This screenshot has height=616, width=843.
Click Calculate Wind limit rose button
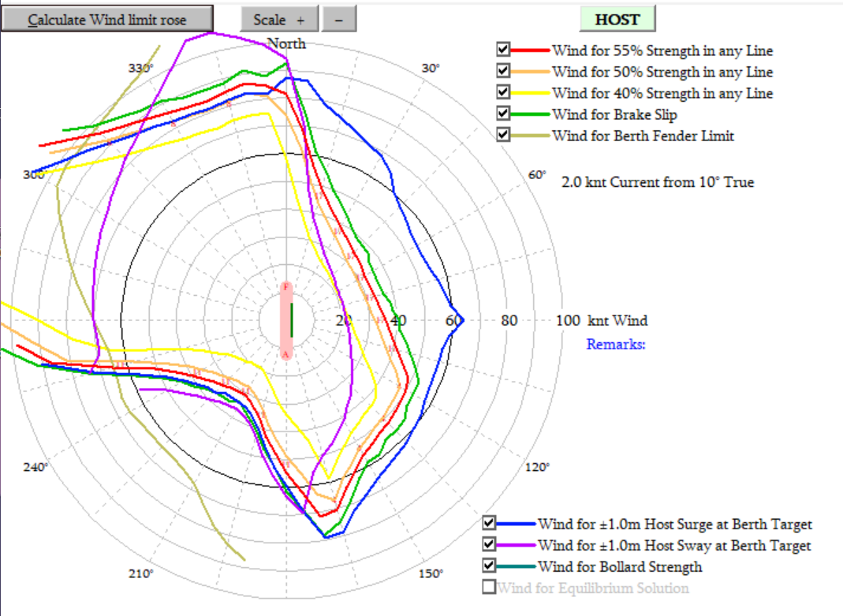(x=107, y=19)
